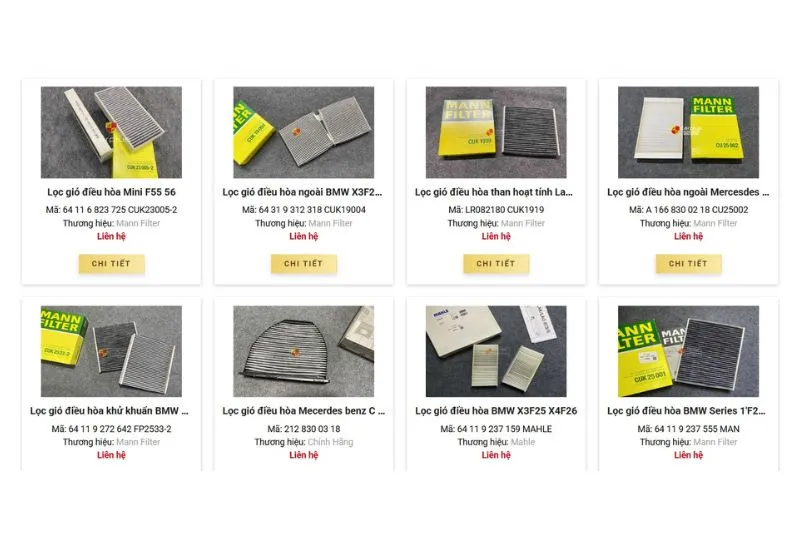This screenshot has height=540, width=800.
Task: Select Mahle brand link under BMW X3F25
Action: (x=523, y=442)
